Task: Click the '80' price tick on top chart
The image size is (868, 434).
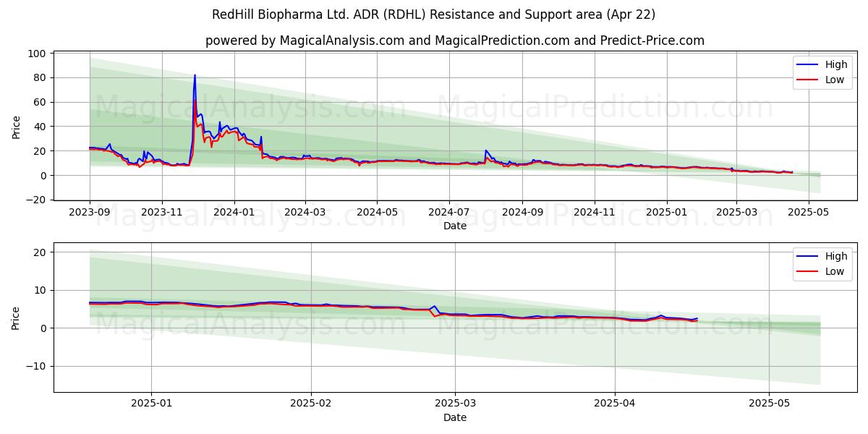Action: (x=41, y=77)
